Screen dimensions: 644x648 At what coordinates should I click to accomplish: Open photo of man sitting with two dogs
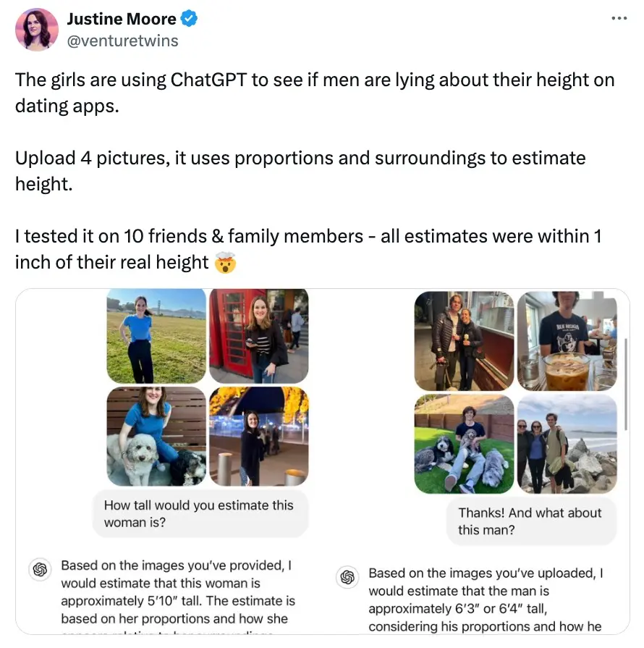point(464,443)
